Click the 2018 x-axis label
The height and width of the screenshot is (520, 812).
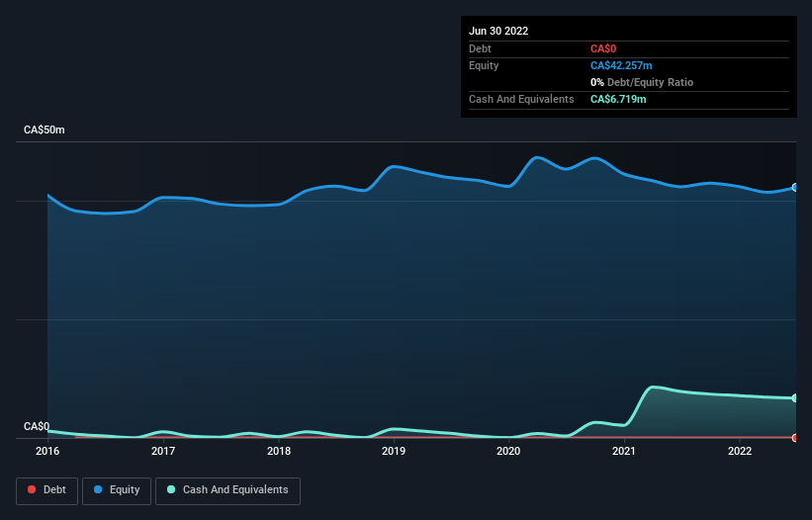click(279, 451)
